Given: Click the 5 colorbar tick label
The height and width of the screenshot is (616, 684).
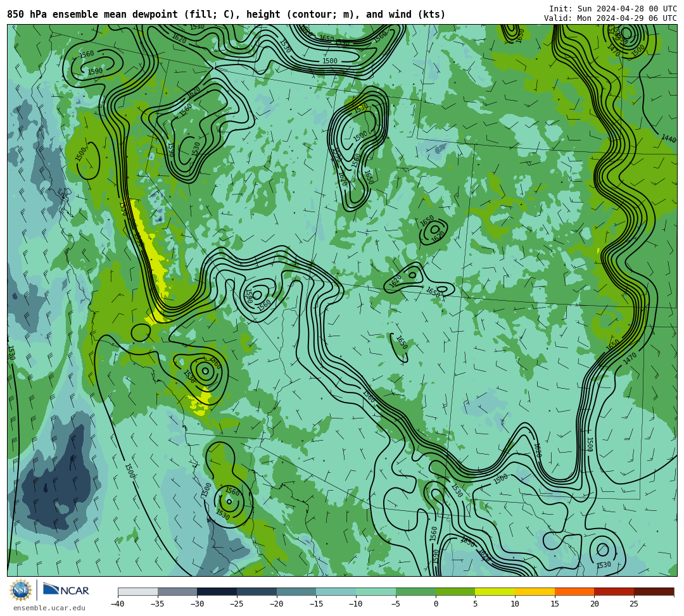Looking at the screenshot, I should (x=476, y=604).
